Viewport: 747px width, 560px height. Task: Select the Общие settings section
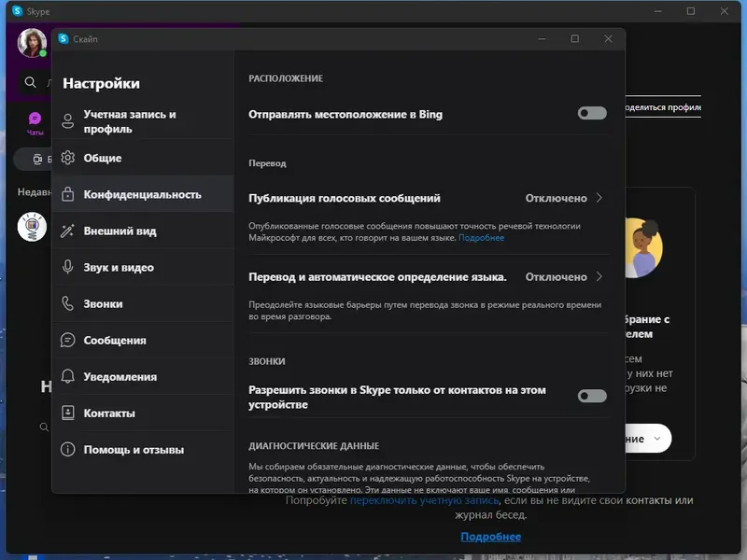104,158
